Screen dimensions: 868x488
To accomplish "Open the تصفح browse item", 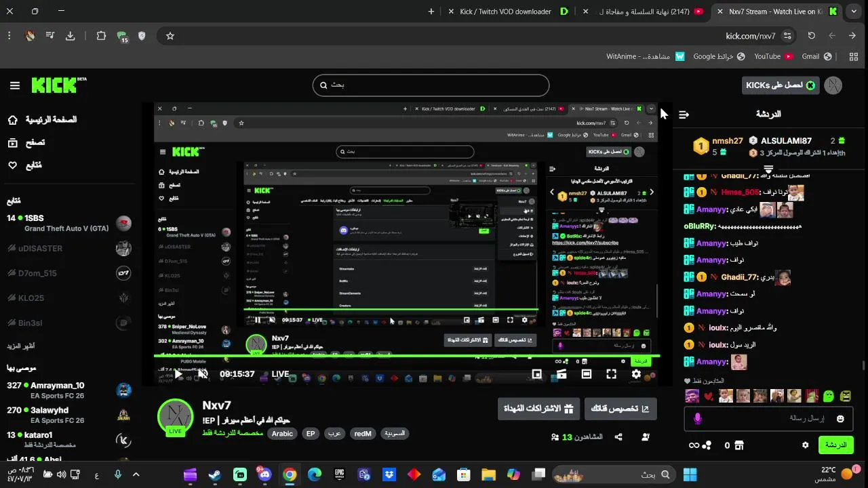I will tap(26, 142).
